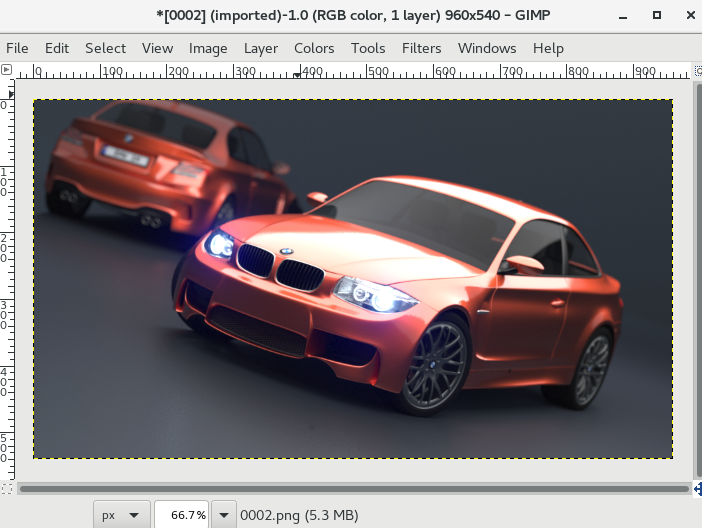Expand the zoom level dropdown arrow

pos(224,515)
